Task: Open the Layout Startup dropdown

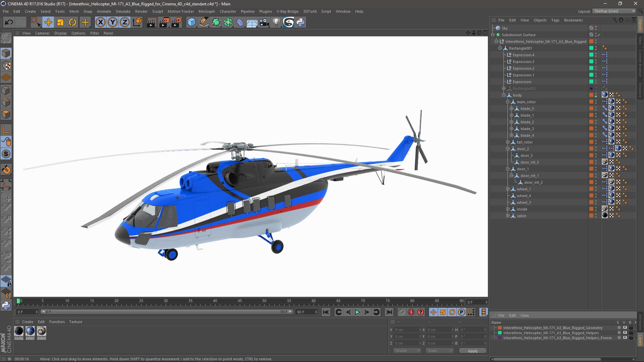Action: pos(614,11)
